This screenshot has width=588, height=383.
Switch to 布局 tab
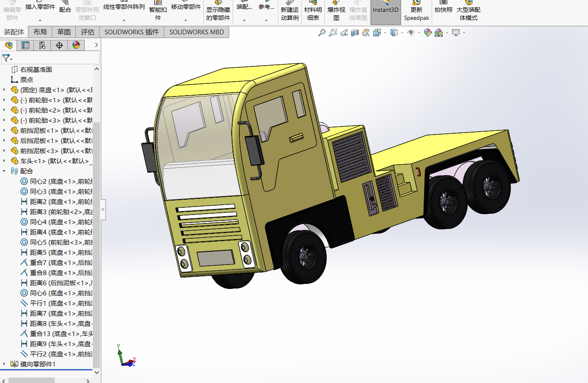(x=40, y=32)
